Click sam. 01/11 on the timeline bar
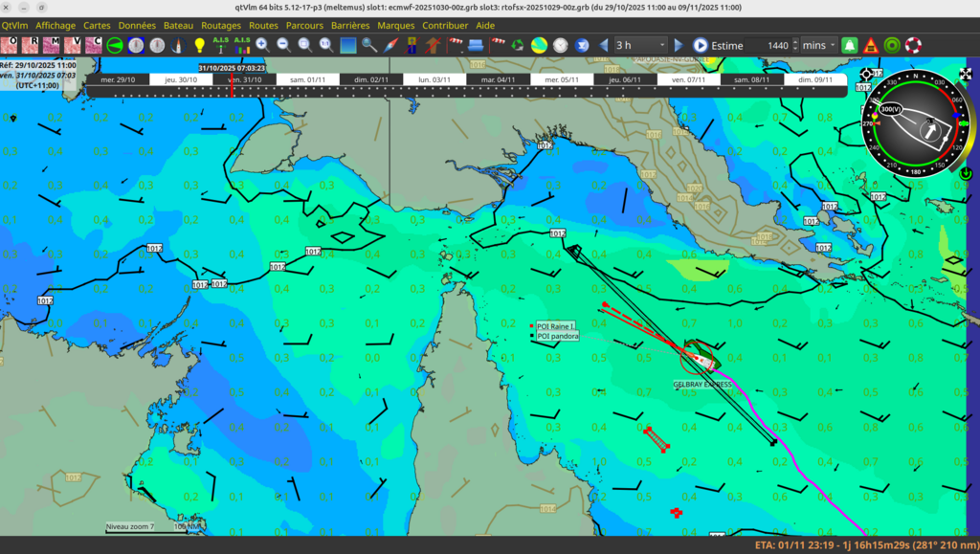980x554 pixels. [x=307, y=80]
